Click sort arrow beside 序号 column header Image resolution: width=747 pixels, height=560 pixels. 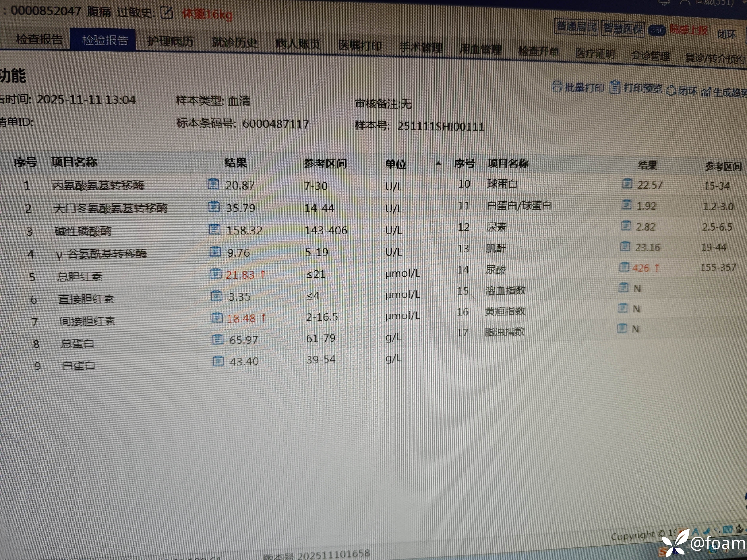click(438, 164)
